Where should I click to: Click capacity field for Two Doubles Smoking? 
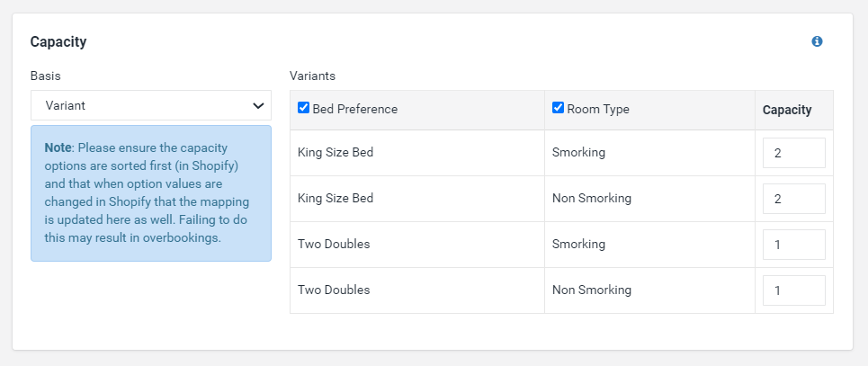point(794,245)
